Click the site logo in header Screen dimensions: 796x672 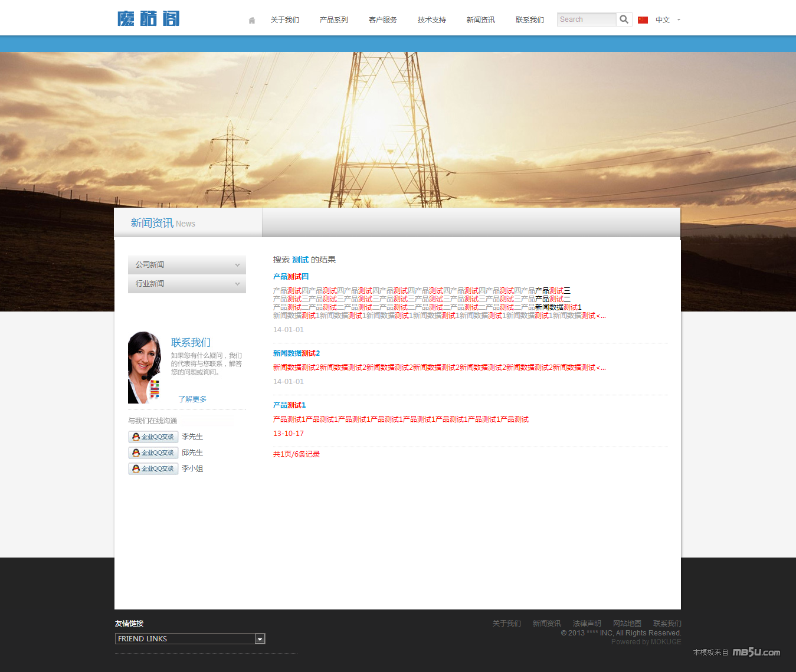coord(149,19)
